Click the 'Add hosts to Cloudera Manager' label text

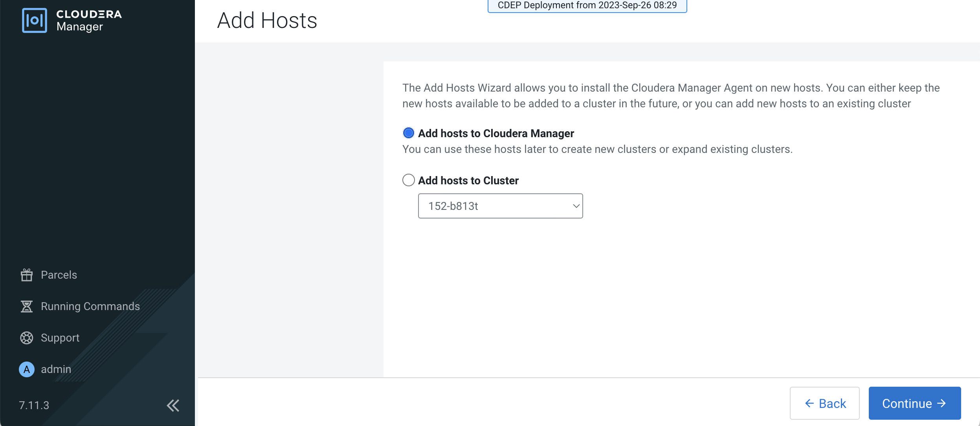(x=496, y=134)
